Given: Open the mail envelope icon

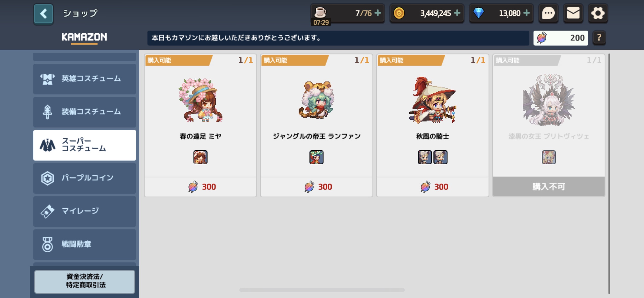Looking at the screenshot, I should point(573,13).
